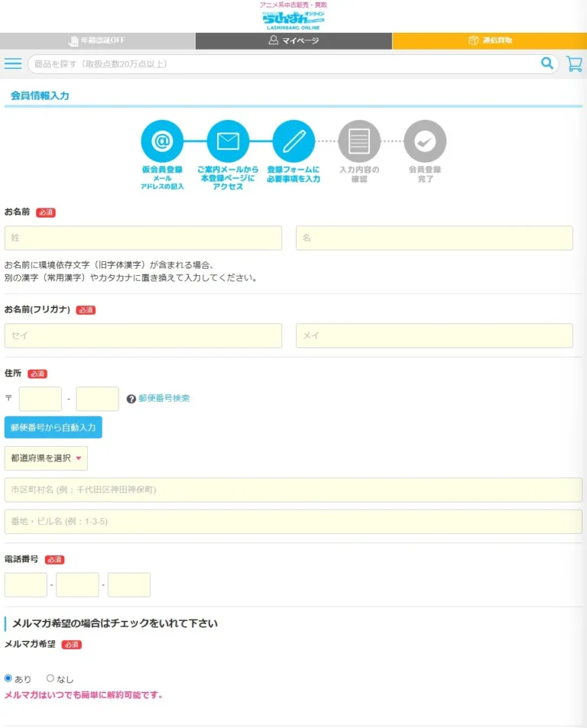The image size is (587, 728).
Task: Click the 会員情報入力 heading
Action: (x=40, y=95)
